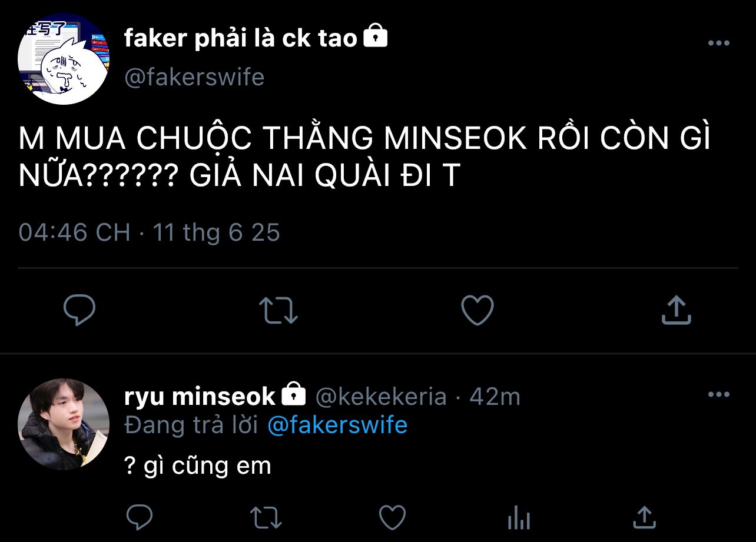Open fakerswife profile avatar

64,59
